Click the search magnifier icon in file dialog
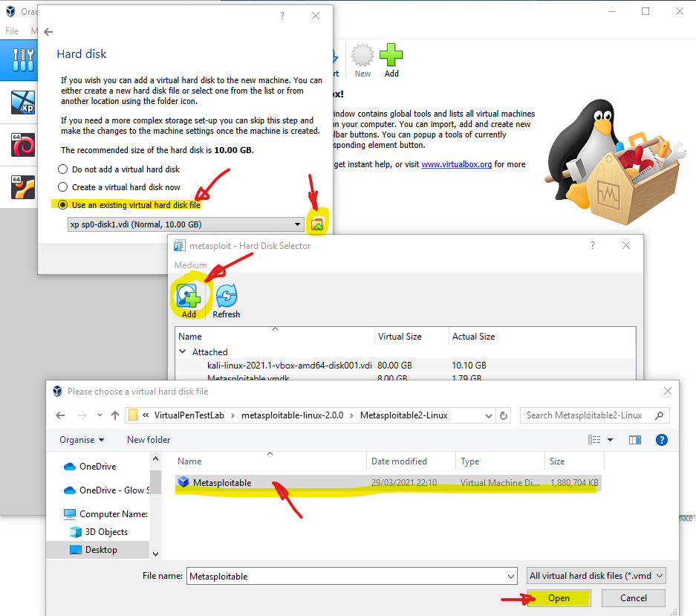The height and width of the screenshot is (616, 696). coord(659,415)
